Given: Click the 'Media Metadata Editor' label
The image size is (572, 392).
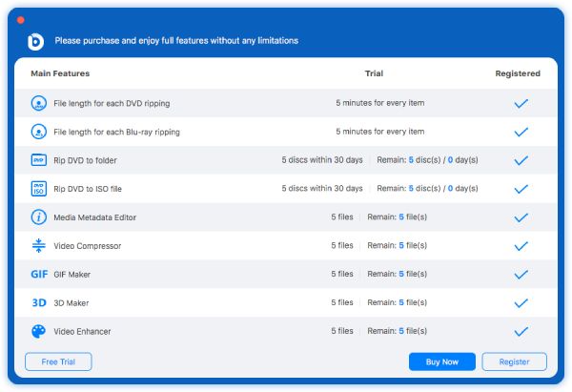Looking at the screenshot, I should (x=94, y=217).
